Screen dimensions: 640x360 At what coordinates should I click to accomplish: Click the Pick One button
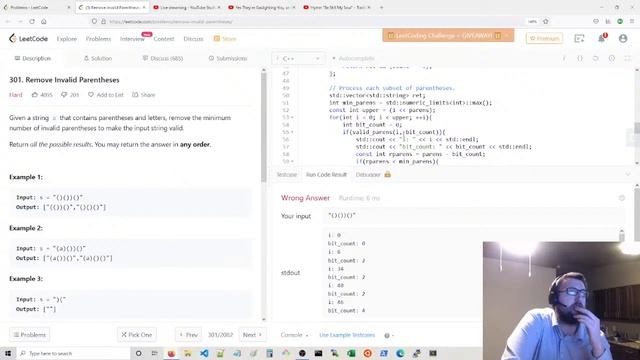point(137,335)
